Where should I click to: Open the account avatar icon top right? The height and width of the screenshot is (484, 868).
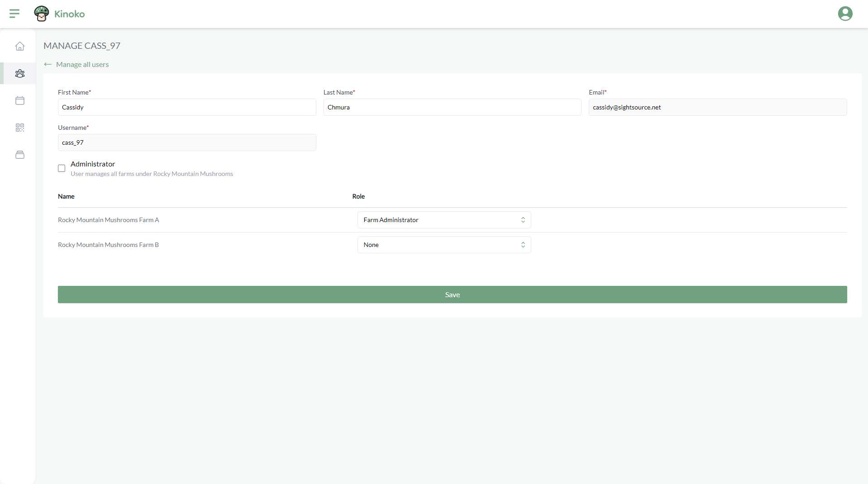point(845,14)
